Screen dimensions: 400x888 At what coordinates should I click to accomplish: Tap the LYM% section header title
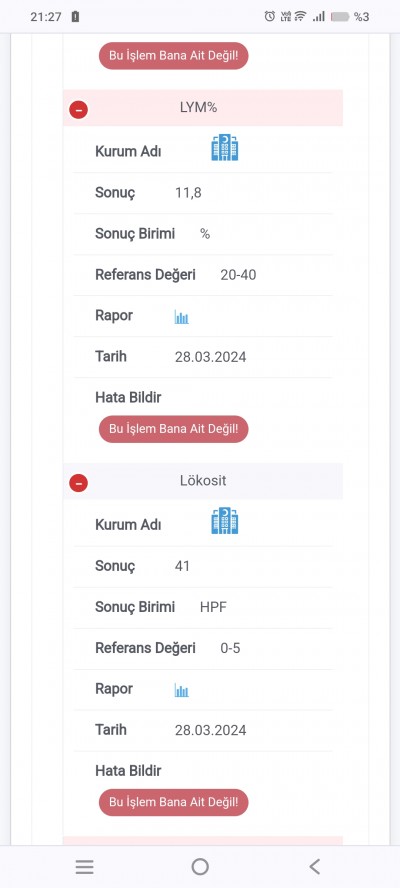[198, 108]
